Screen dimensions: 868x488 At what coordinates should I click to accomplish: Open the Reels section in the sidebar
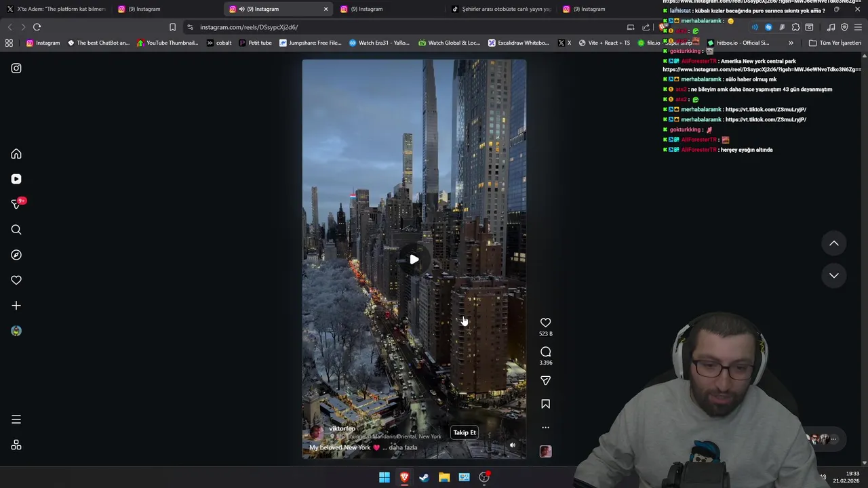pos(16,179)
